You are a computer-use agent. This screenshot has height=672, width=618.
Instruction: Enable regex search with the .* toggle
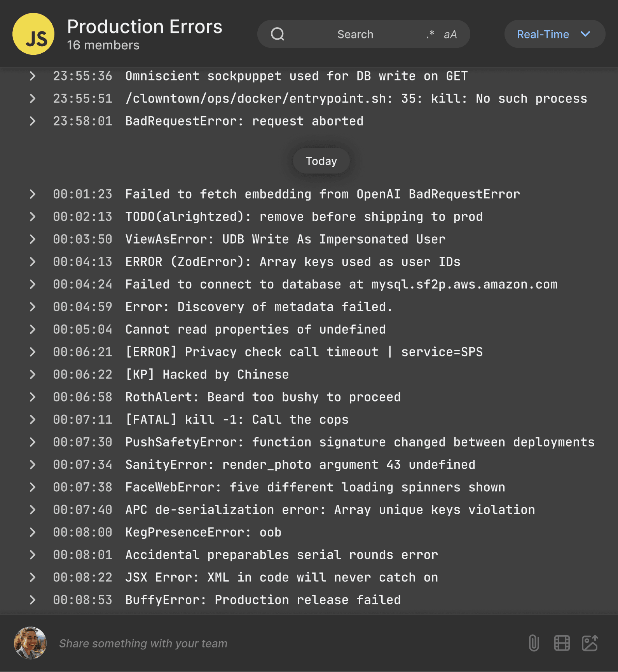point(429,34)
